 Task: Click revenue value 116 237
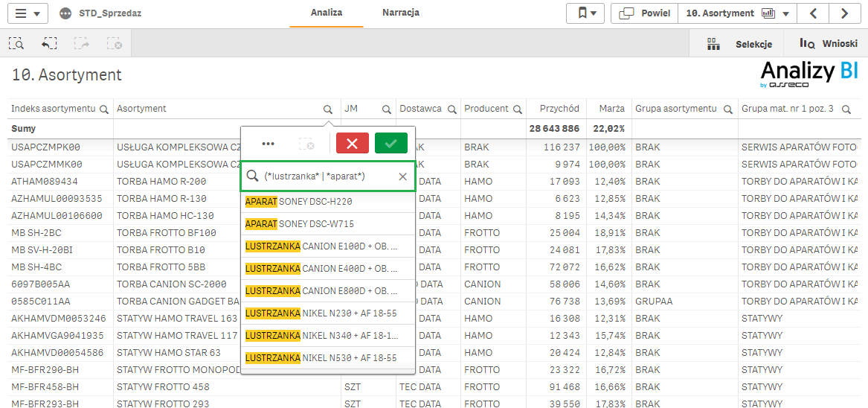pos(562,147)
